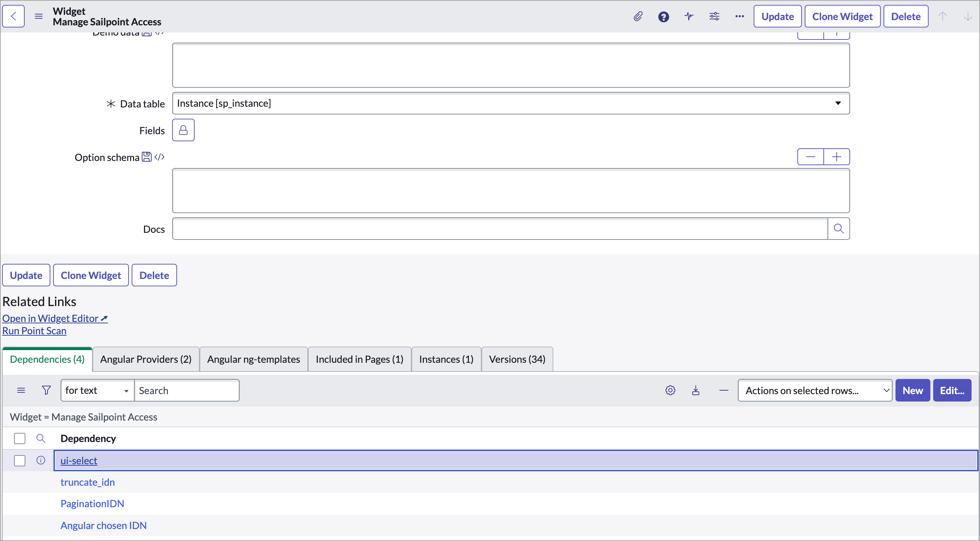Click the column search magnifier icon
Screen dimensions: 980x541
(x=41, y=438)
